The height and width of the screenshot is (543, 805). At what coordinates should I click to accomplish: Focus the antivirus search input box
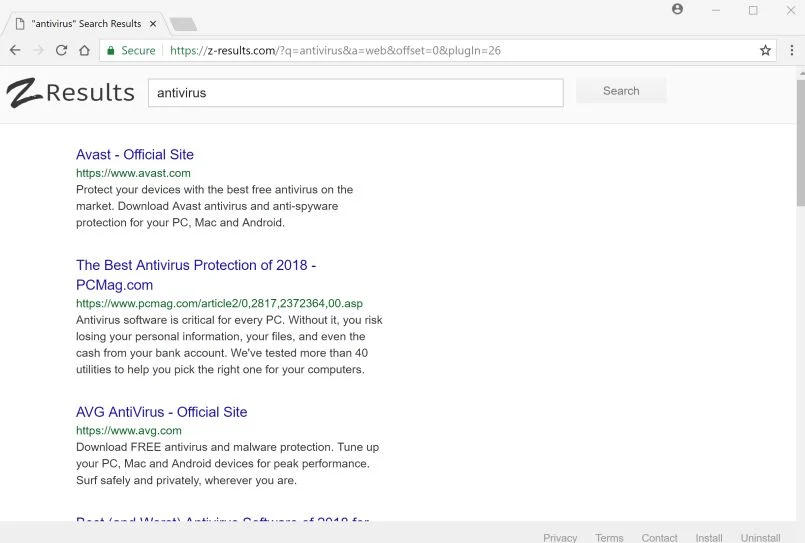pos(356,93)
